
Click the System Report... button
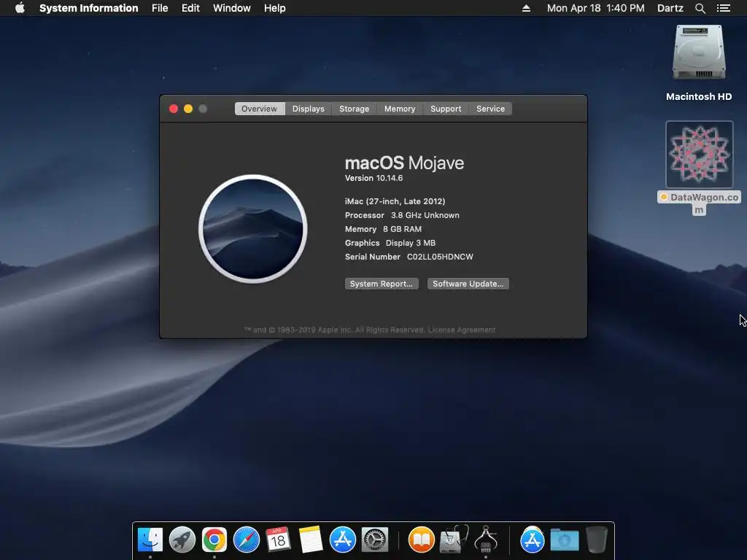click(x=382, y=284)
